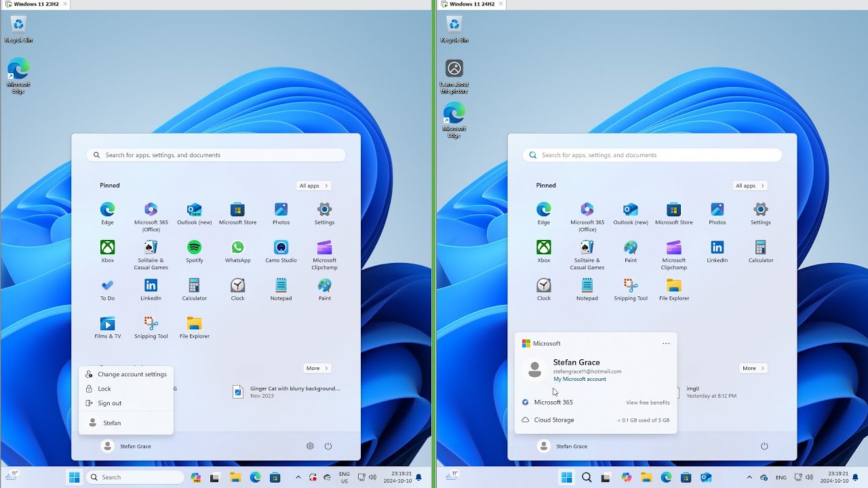Open Photos in the 24H2 Start menu

click(717, 213)
